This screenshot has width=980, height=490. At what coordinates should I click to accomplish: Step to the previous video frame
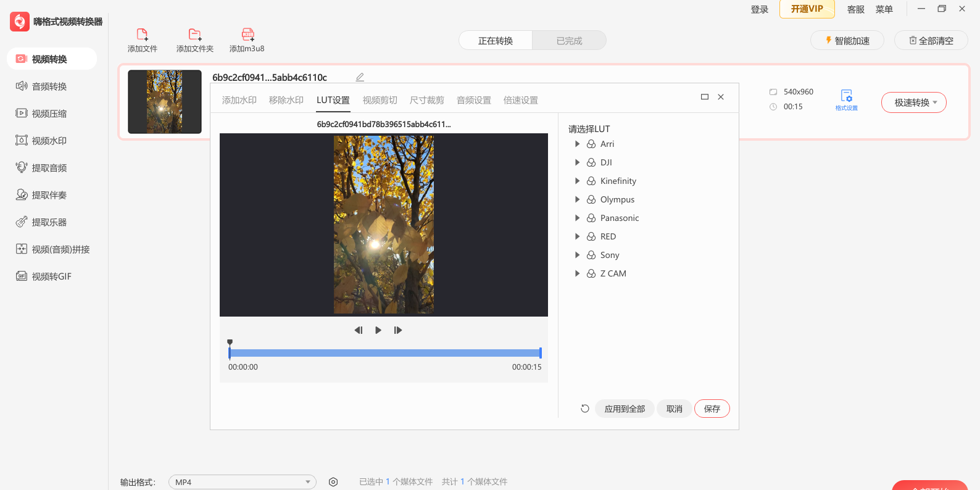pyautogui.click(x=358, y=330)
